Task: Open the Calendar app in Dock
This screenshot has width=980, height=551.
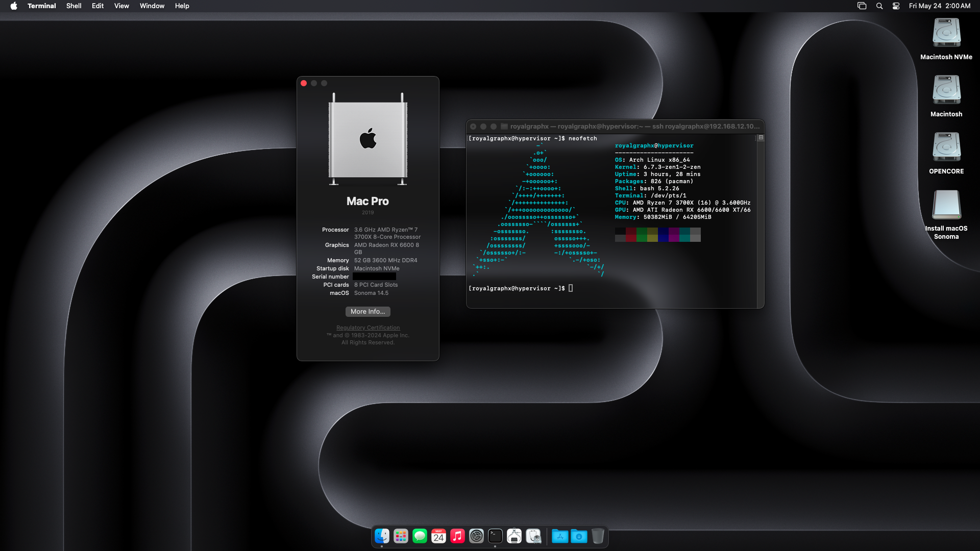Action: (438, 536)
